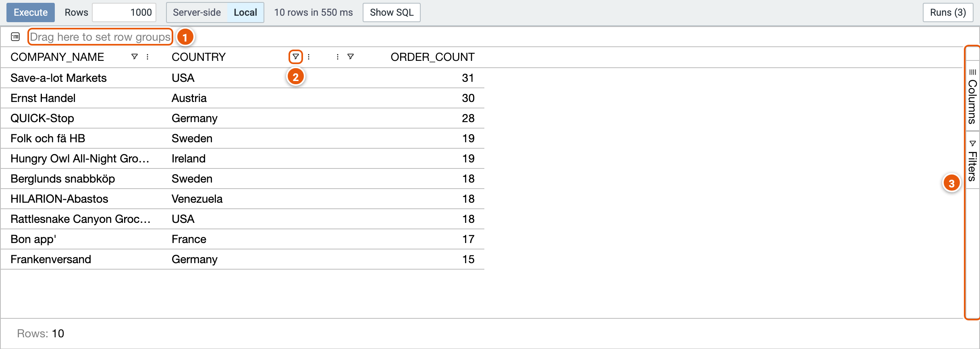This screenshot has height=349, width=980.
Task: Run the query with Execute
Action: point(31,12)
